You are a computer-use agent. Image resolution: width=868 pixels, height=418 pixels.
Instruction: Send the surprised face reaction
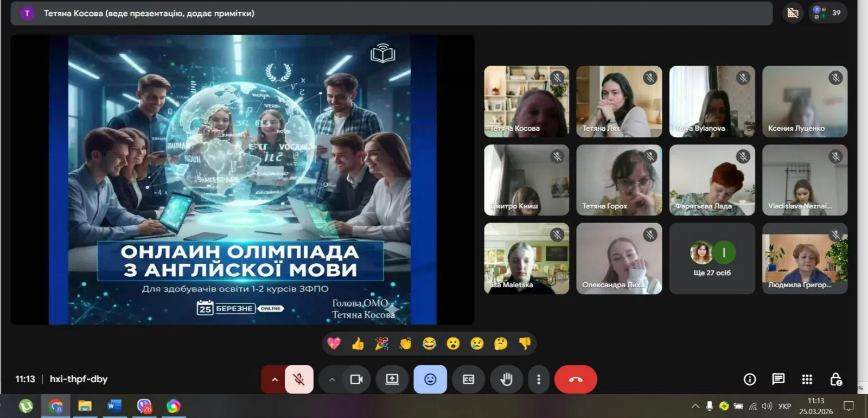[454, 344]
